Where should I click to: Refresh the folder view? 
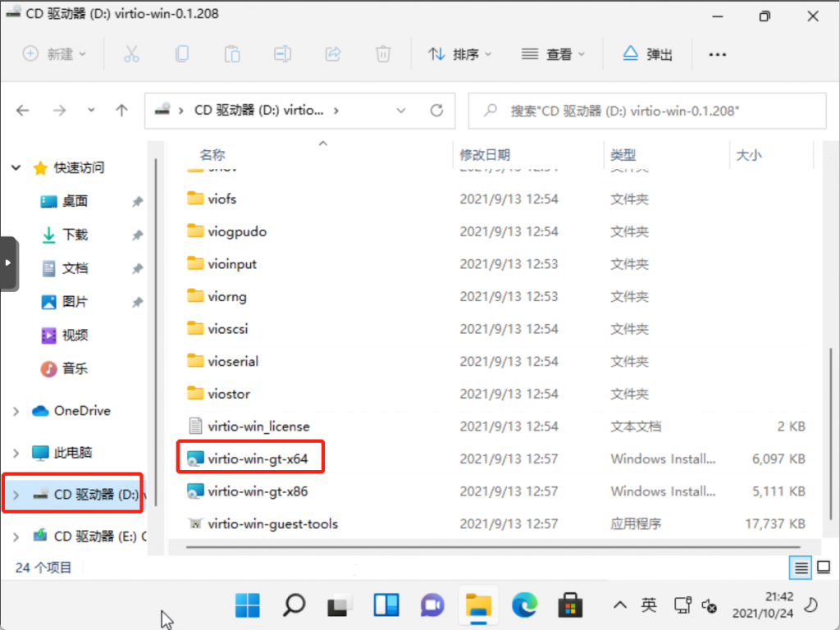pos(436,111)
